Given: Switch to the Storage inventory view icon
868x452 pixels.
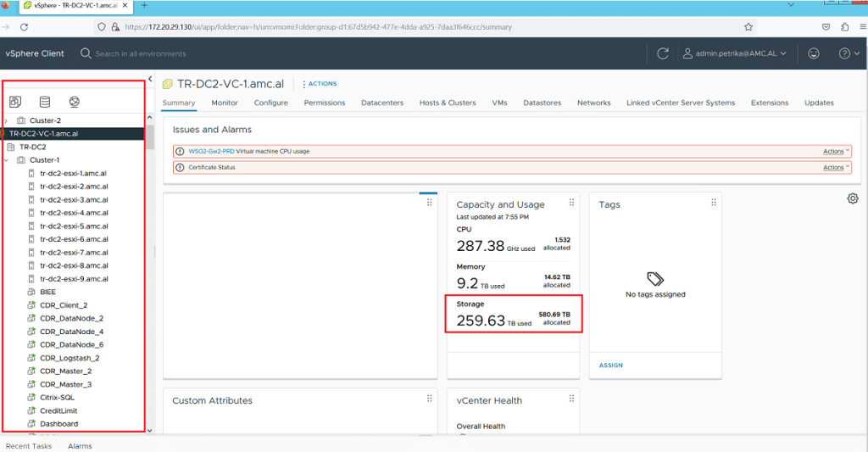Looking at the screenshot, I should click(x=45, y=102).
